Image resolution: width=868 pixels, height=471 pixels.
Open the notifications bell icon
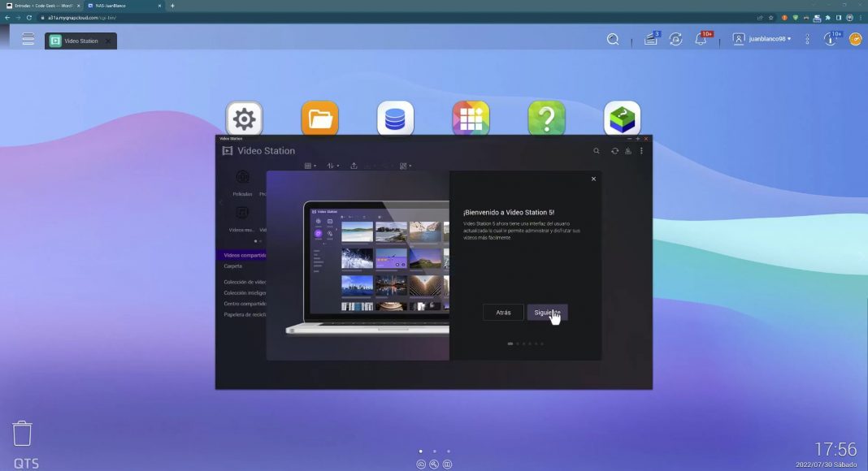pos(701,39)
